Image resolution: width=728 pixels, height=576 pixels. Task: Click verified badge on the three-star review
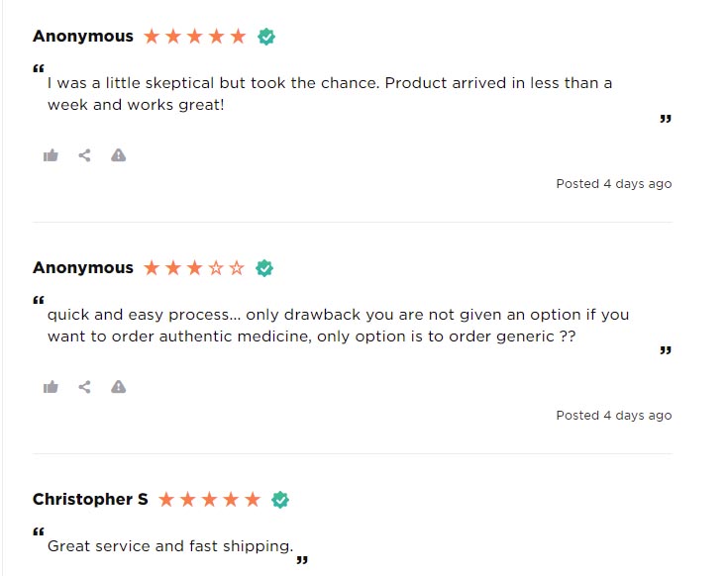tap(264, 268)
